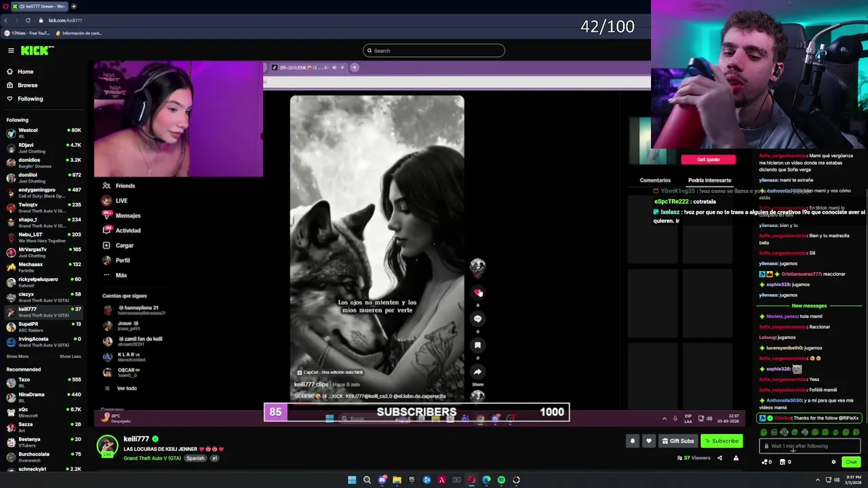Click Cargar upload in streamed sidebar
The image size is (868, 488).
pos(118,245)
